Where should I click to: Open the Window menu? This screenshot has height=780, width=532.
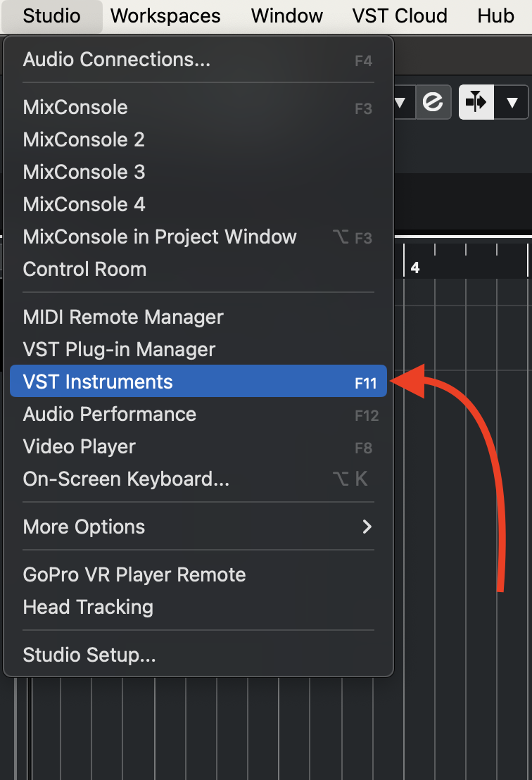(x=287, y=15)
